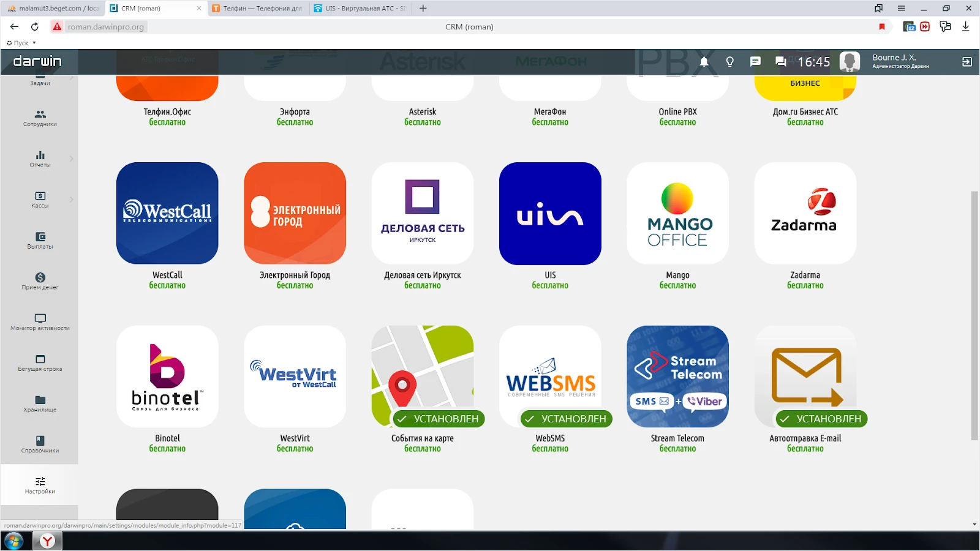
Task: Open the WestVirt module tile
Action: tap(295, 377)
